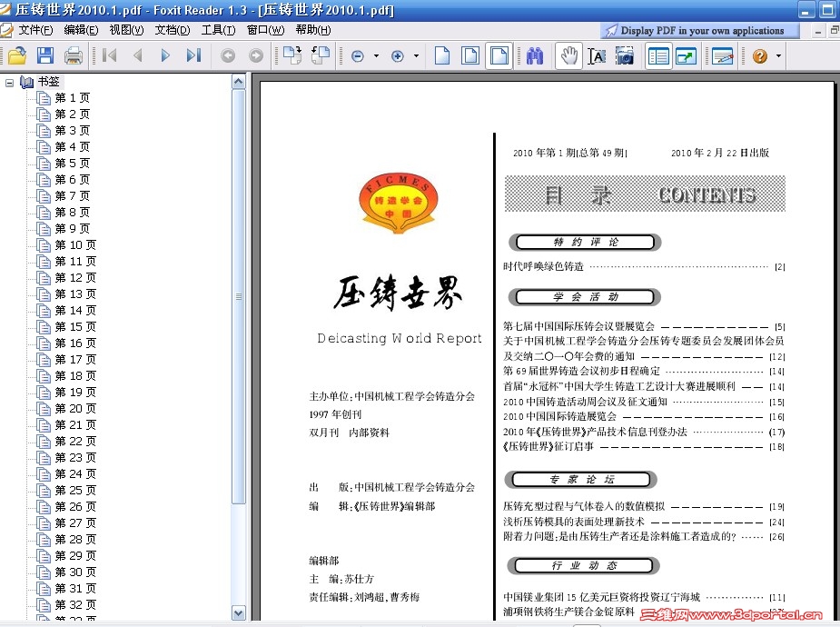Open bookmark 第 25 页
The width and height of the screenshot is (840, 627).
[x=75, y=491]
